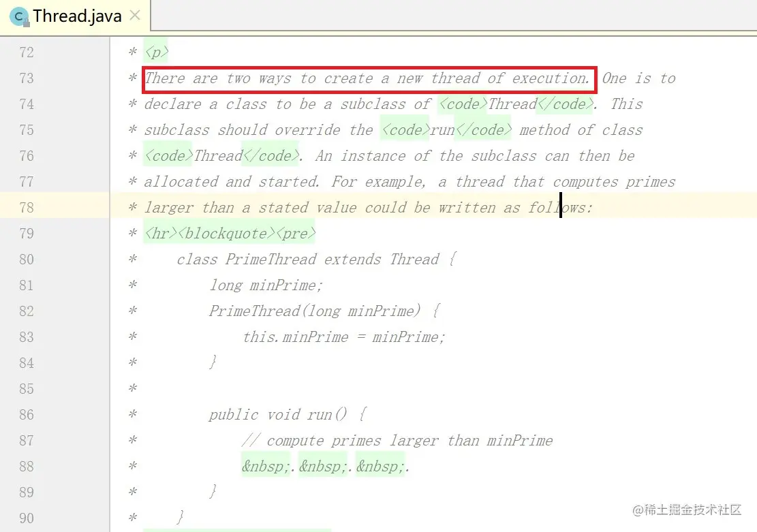Viewport: 757px width, 532px height.
Task: Click 'a thread that computes primes' text
Action: click(x=557, y=182)
